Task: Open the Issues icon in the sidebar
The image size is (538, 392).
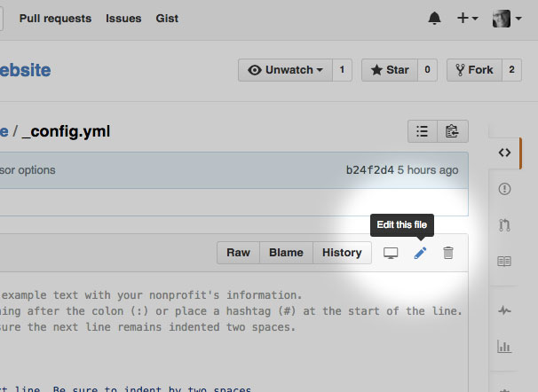Action: click(x=504, y=189)
